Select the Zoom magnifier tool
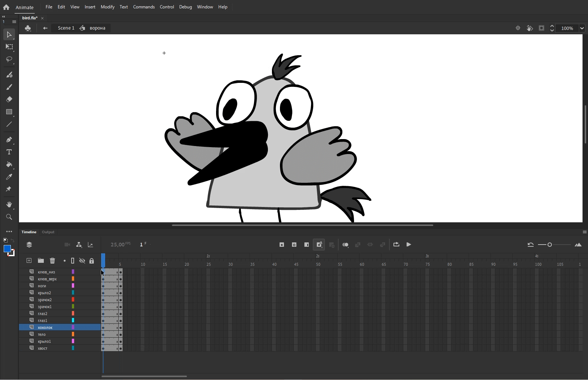 pyautogui.click(x=9, y=217)
